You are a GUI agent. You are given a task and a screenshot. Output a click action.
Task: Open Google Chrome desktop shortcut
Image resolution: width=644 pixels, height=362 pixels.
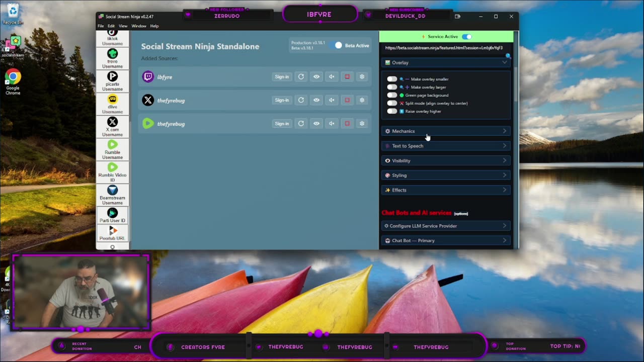13,82
